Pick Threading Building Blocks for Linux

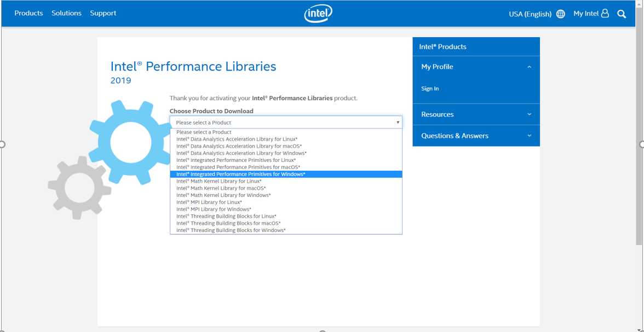(286, 216)
